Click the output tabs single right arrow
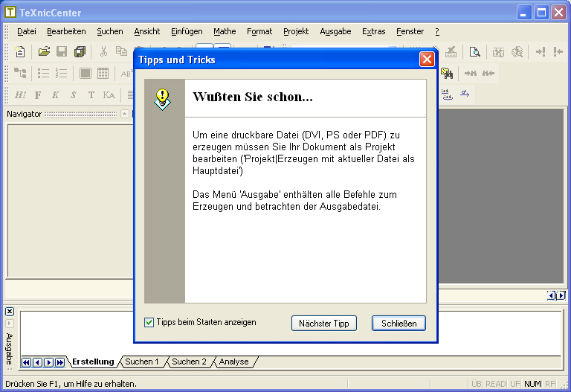The width and height of the screenshot is (571, 392). tap(49, 362)
